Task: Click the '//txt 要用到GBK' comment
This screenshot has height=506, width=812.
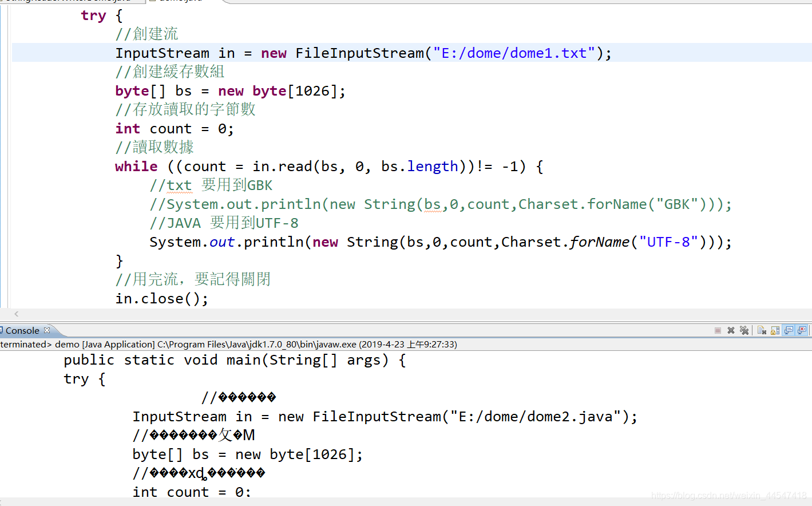Action: click(x=211, y=185)
